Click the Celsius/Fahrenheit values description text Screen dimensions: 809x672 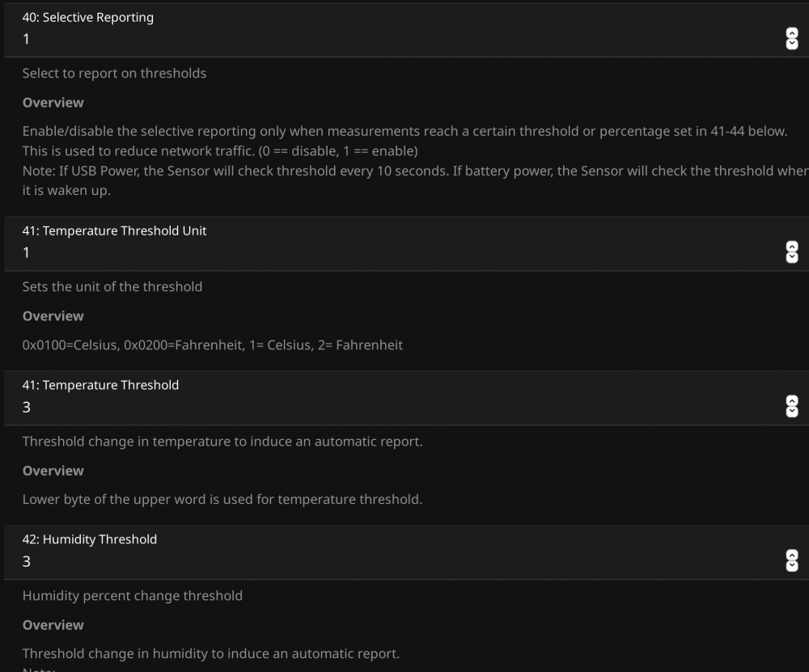click(212, 344)
